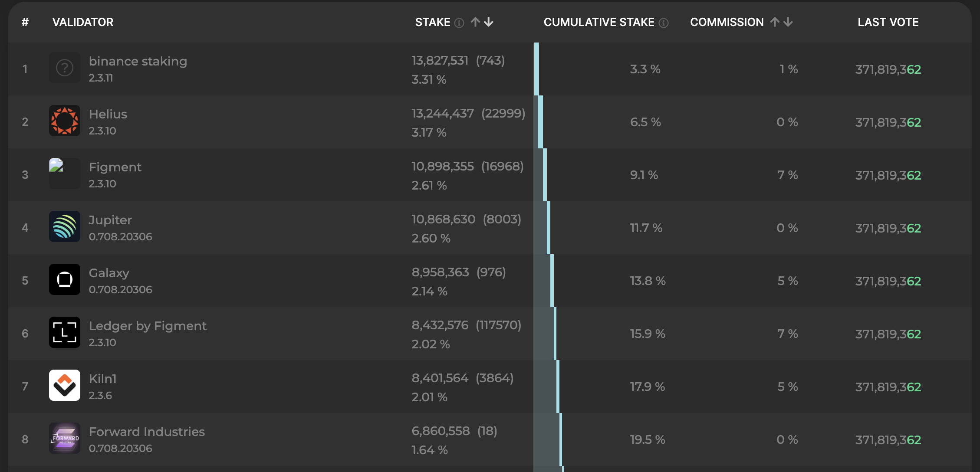Sort commission ascending with up arrow

click(x=775, y=22)
